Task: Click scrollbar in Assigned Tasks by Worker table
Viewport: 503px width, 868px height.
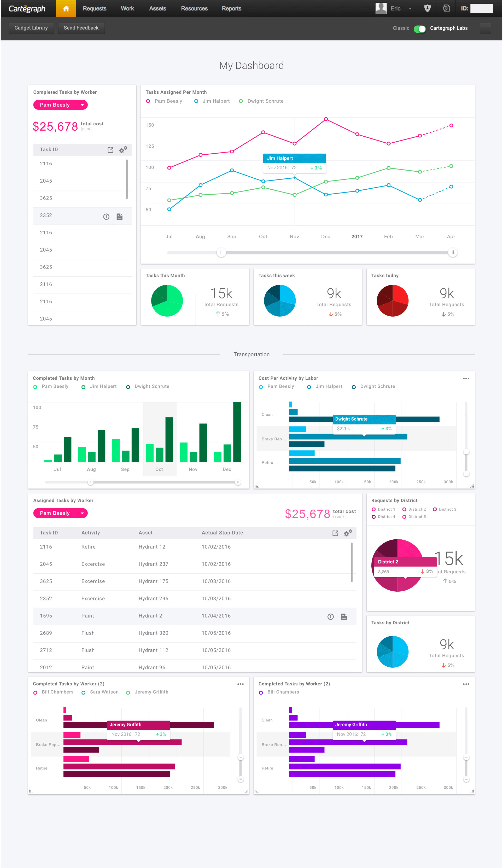Action: pos(352,562)
